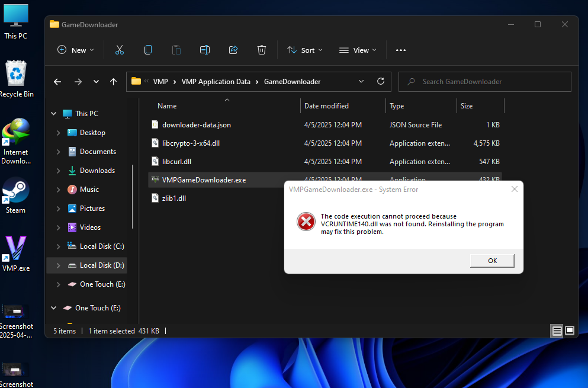588x388 pixels.
Task: Refresh the GameDownloader folder view
Action: (x=381, y=82)
